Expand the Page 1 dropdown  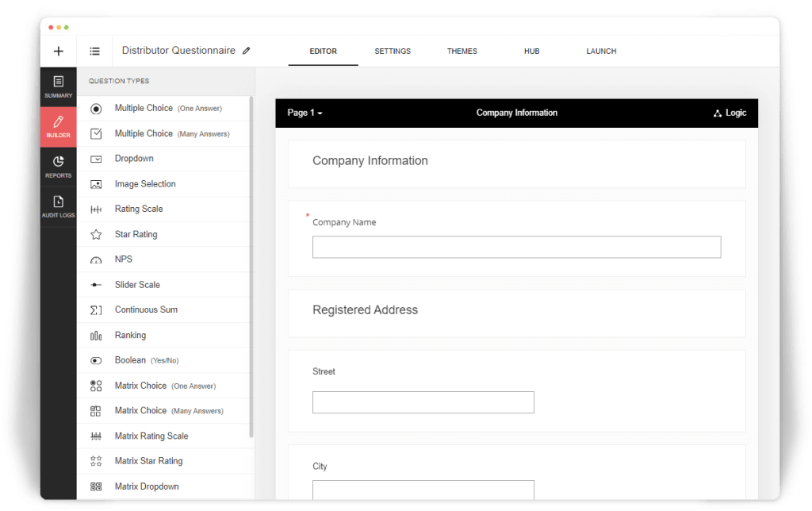[x=304, y=113]
